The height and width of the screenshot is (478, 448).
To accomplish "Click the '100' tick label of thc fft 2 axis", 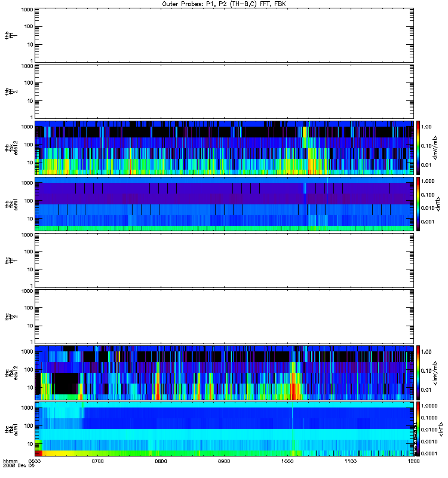I will point(29,308).
